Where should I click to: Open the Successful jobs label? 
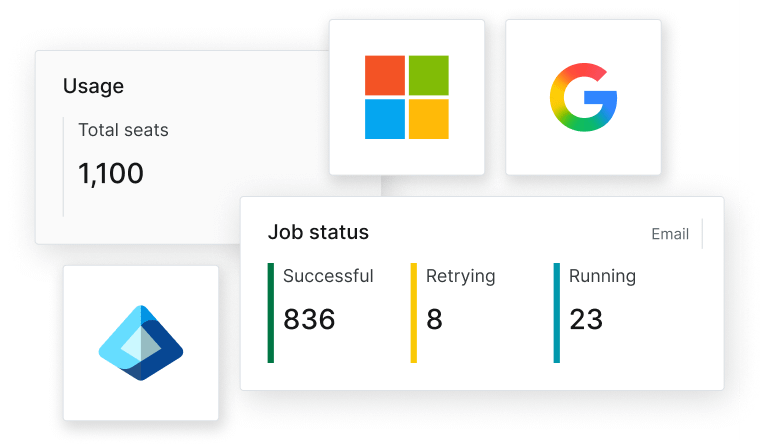point(328,276)
